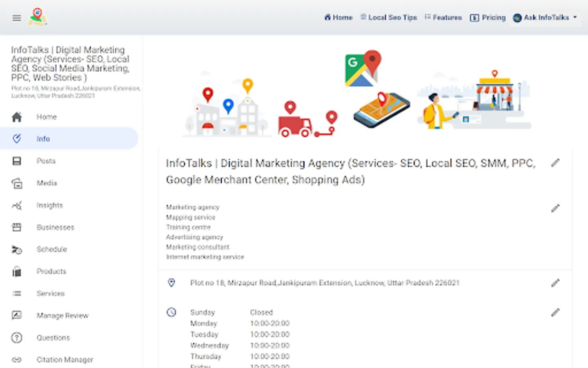Open the hamburger menu
588x368 pixels.
(17, 18)
